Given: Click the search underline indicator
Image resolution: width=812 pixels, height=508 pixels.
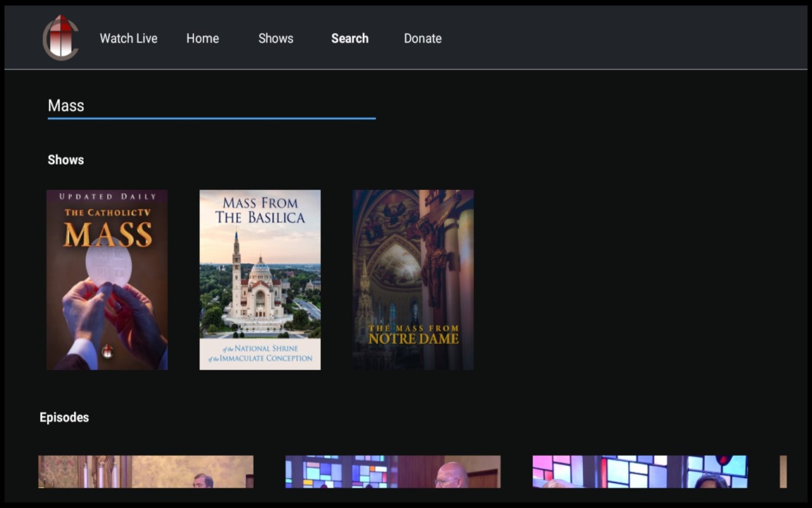Looking at the screenshot, I should click(x=211, y=117).
